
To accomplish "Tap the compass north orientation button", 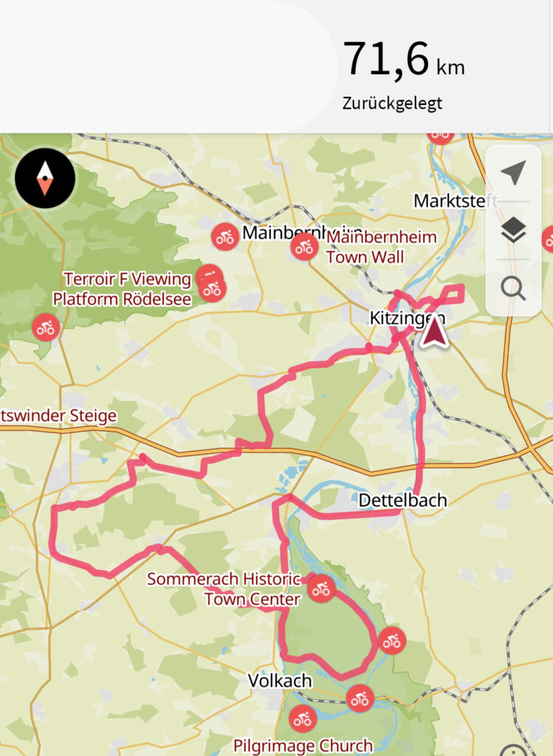I will coord(45,178).
